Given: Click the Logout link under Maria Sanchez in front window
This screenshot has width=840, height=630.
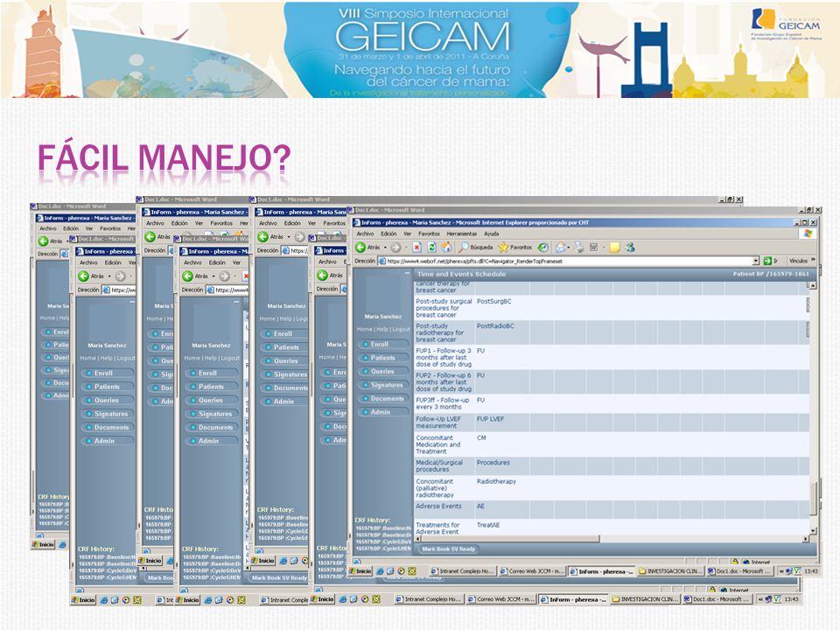Looking at the screenshot, I should [x=401, y=330].
